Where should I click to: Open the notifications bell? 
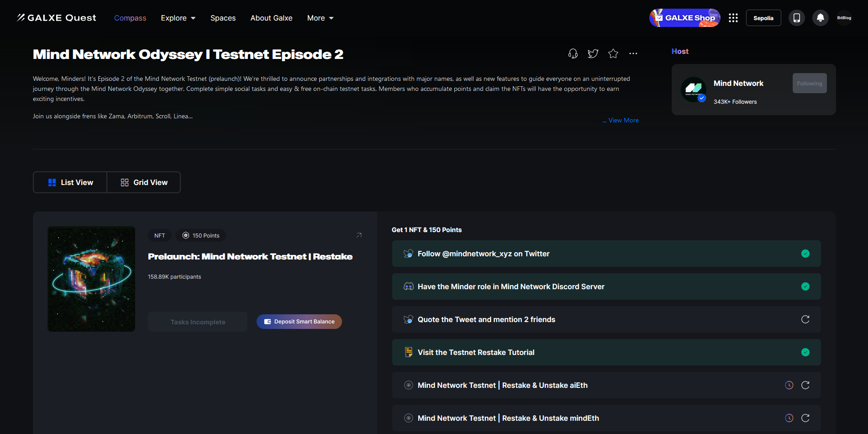click(x=820, y=18)
